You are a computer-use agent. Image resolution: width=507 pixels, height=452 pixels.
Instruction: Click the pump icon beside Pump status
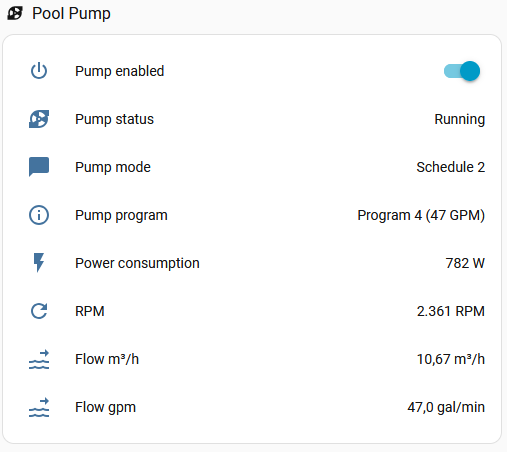[x=39, y=119]
